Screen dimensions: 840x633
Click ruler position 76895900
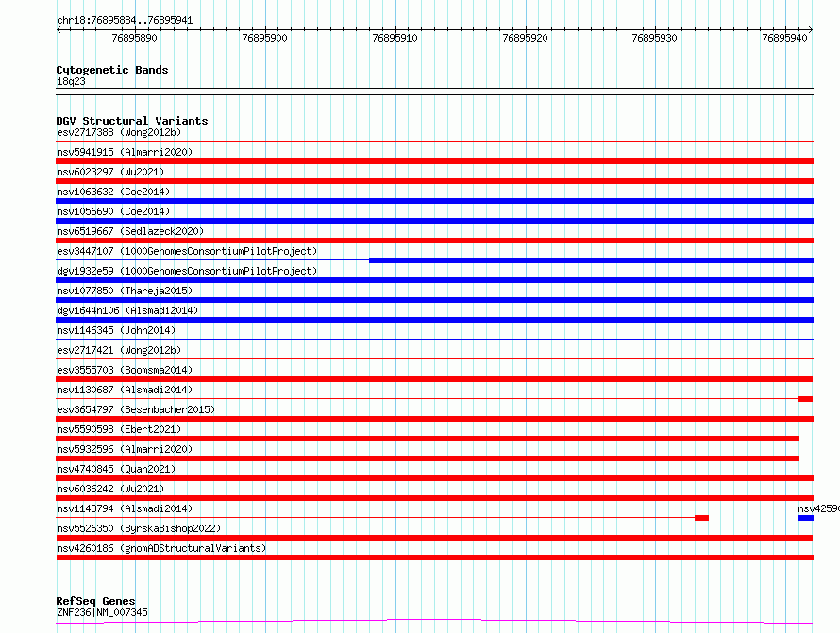(264, 38)
